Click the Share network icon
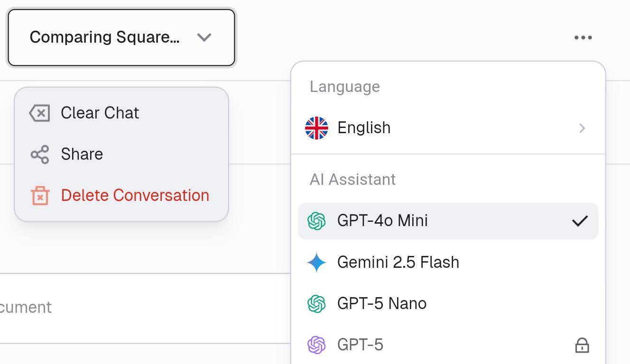The image size is (630, 364). (40, 155)
